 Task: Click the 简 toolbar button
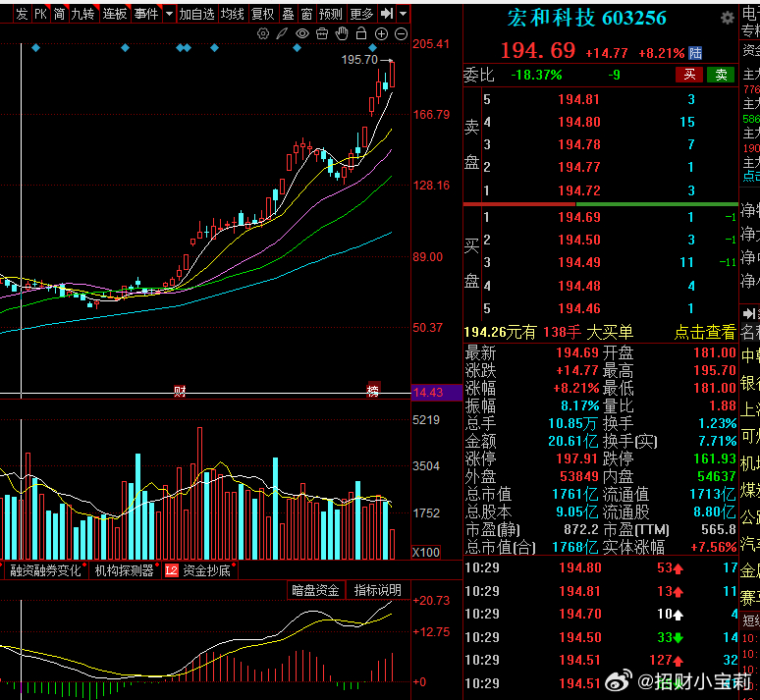pyautogui.click(x=59, y=14)
